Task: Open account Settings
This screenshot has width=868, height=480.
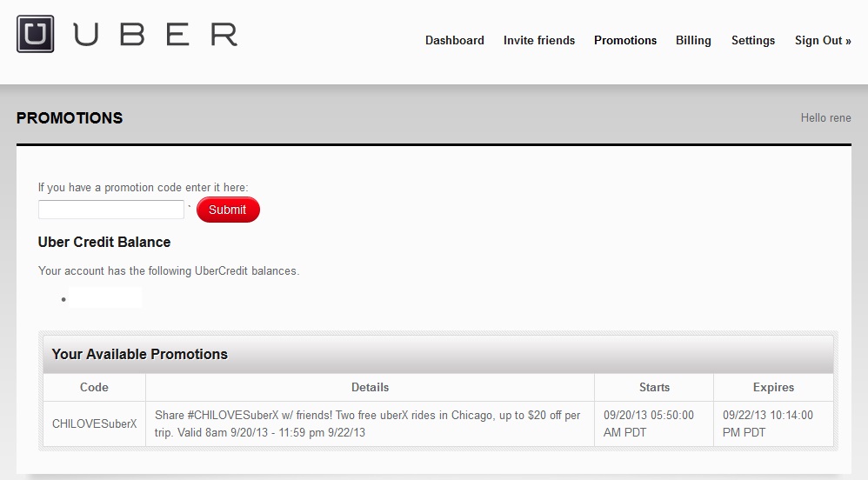Action: [752, 40]
